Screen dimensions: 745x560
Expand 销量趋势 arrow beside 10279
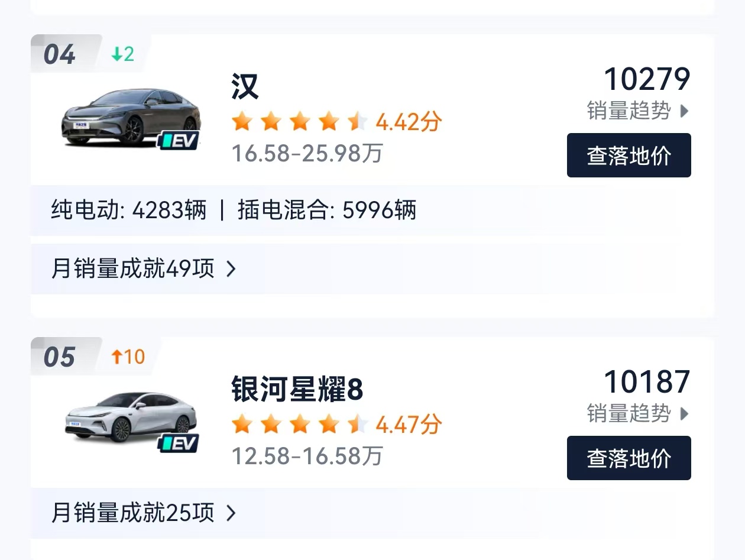click(684, 111)
